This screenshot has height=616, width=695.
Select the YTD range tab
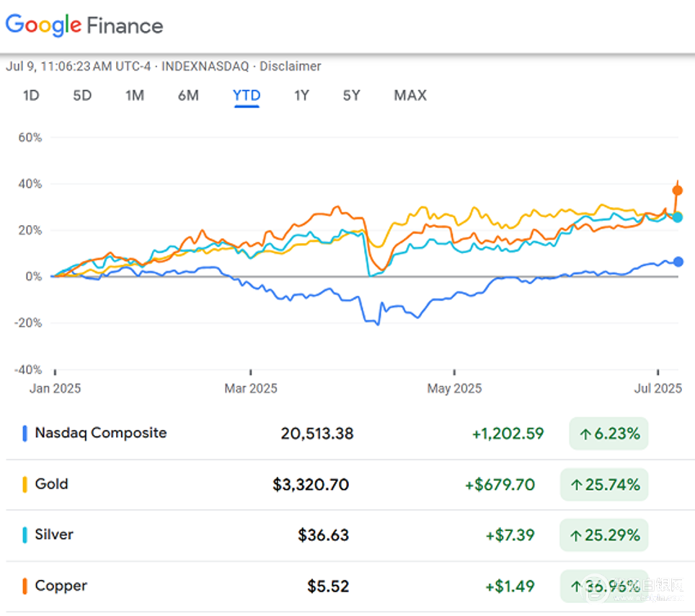pyautogui.click(x=247, y=95)
